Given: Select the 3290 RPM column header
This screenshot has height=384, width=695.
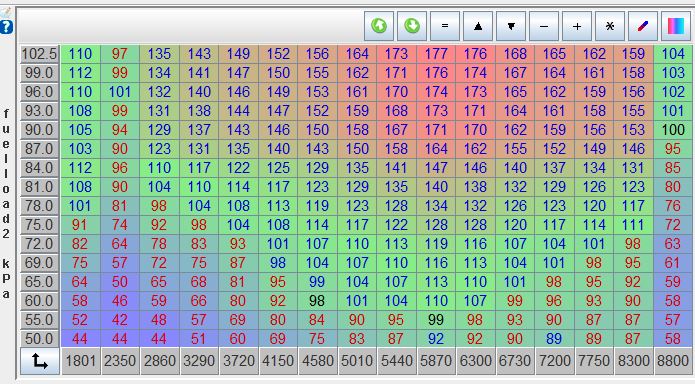Looking at the screenshot, I should [x=199, y=361].
